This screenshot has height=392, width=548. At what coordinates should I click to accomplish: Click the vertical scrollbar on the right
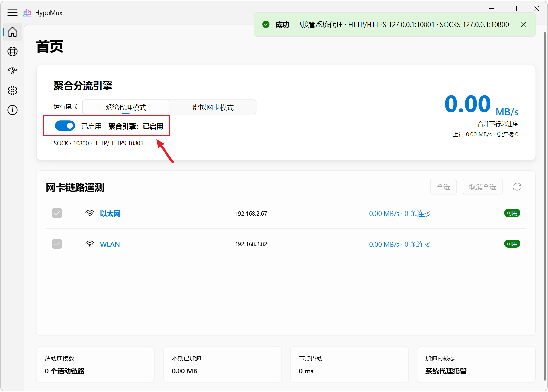click(545, 206)
